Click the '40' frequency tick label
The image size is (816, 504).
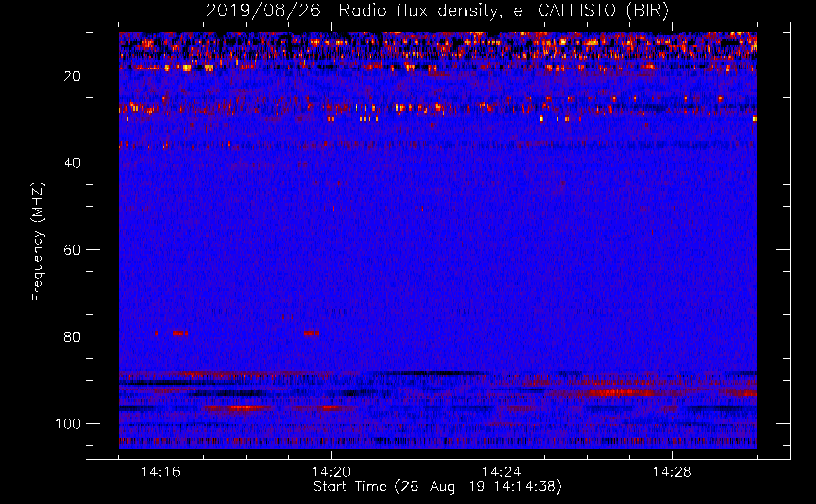[72, 163]
